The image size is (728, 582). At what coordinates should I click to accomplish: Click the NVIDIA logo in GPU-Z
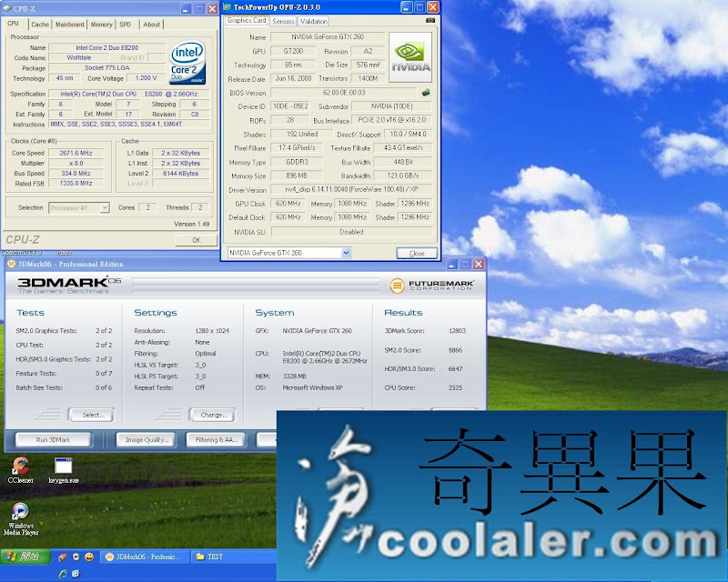coord(410,57)
